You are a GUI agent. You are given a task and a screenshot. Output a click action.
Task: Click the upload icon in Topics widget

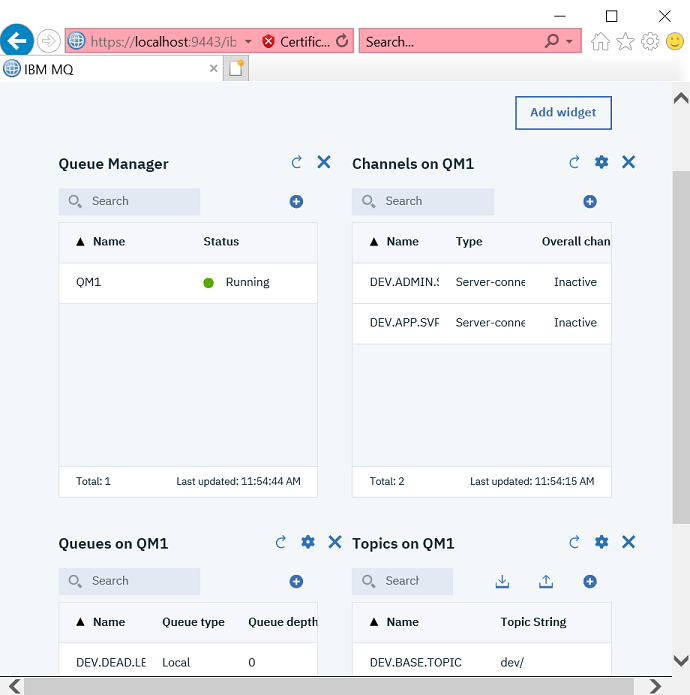pos(546,582)
